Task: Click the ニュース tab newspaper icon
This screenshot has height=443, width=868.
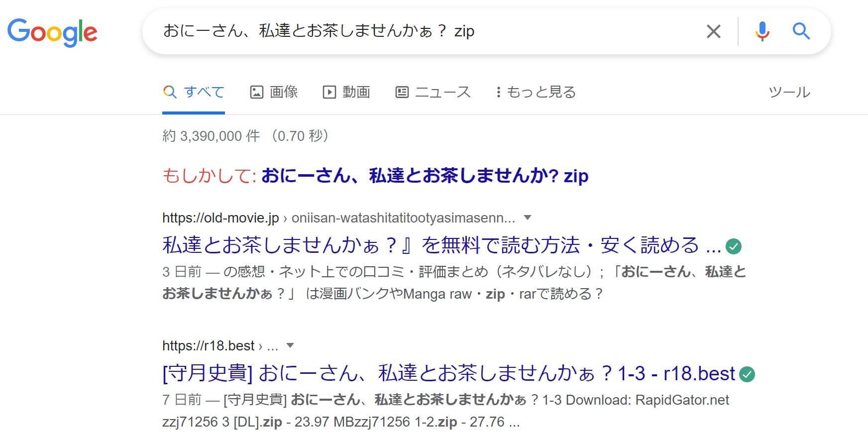Action: 402,92
